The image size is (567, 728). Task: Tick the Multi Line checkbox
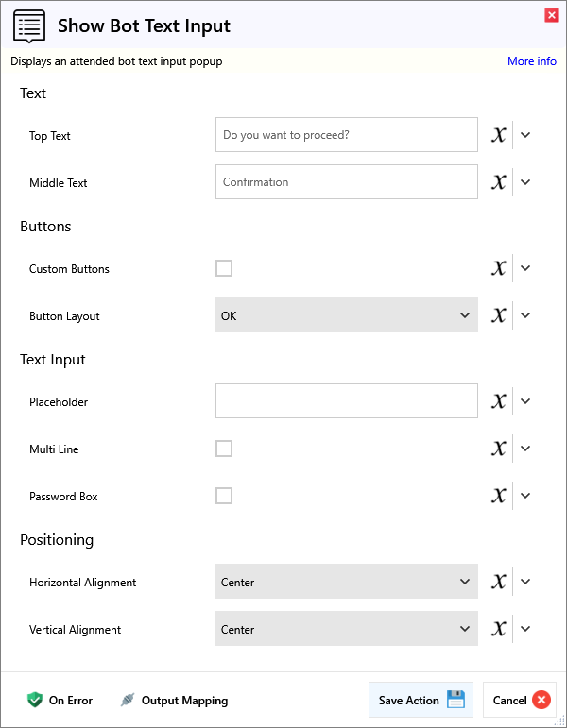(x=224, y=449)
